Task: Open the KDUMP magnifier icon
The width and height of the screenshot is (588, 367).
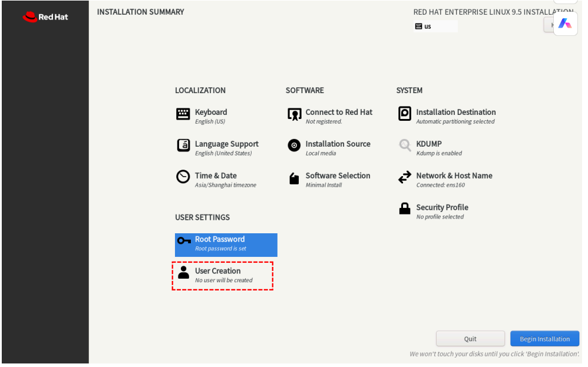Action: point(405,145)
